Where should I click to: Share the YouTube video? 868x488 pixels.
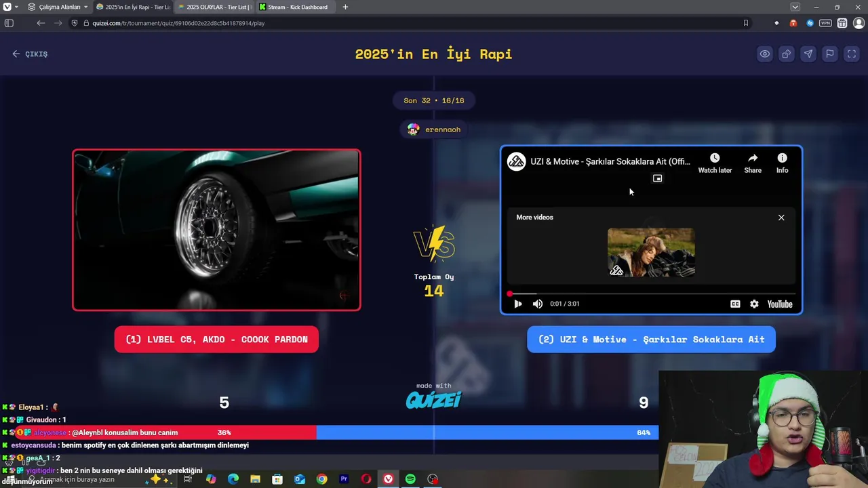(x=753, y=163)
